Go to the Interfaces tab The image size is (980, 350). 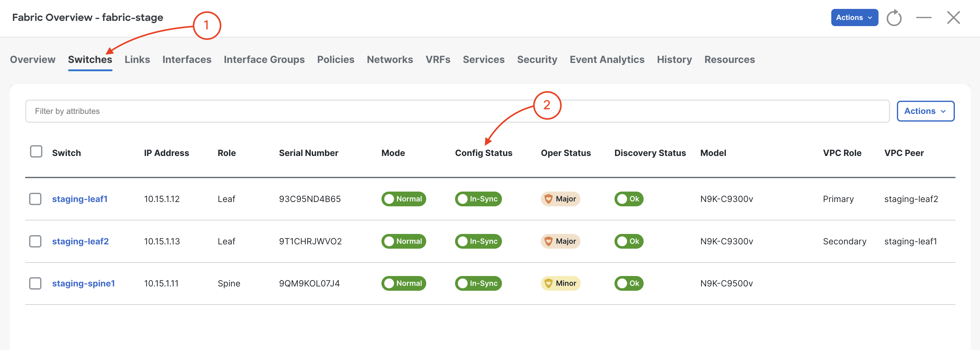tap(187, 60)
